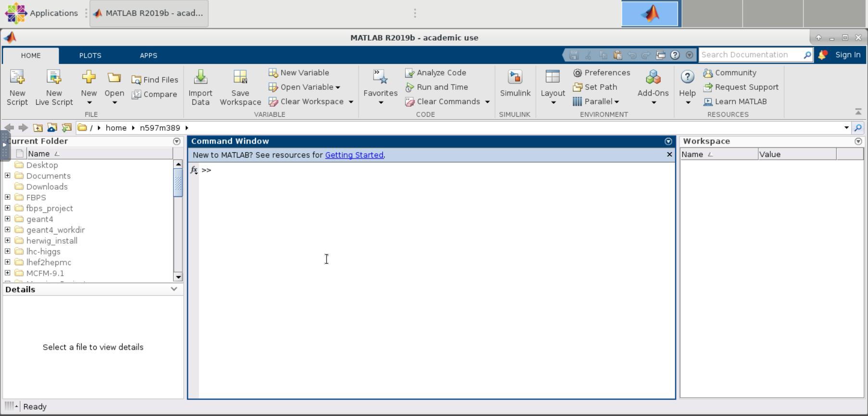This screenshot has width=868, height=416.
Task: Open Command Window actions menu
Action: coord(668,141)
